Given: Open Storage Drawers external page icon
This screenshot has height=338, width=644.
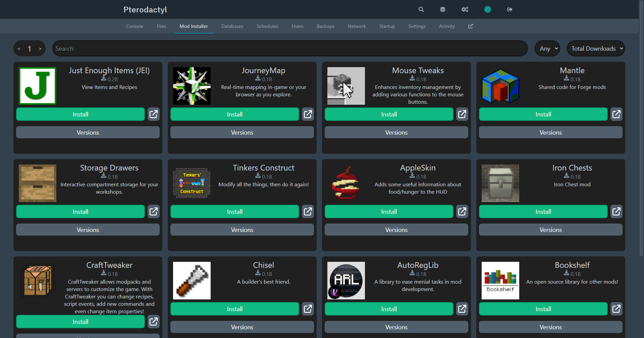Looking at the screenshot, I should (154, 211).
